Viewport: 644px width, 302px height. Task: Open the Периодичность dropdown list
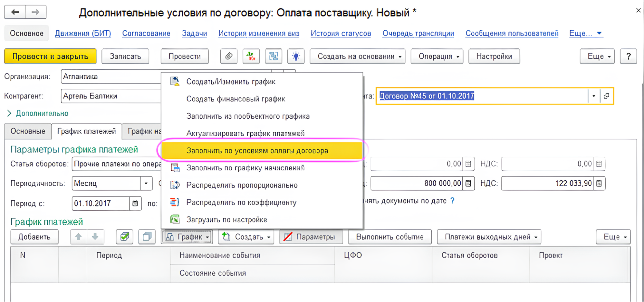146,184
